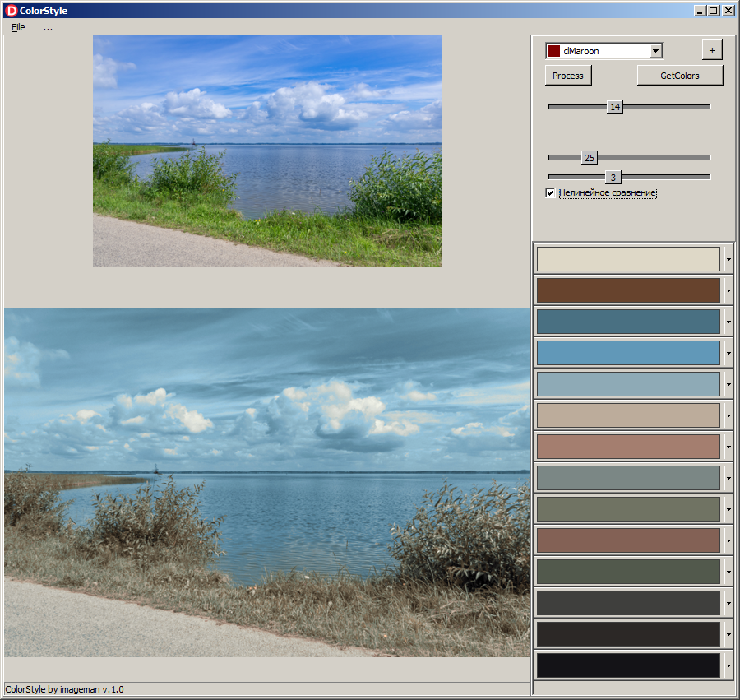Select the tan beige palette swatch
The height and width of the screenshot is (700, 740).
pos(628,415)
